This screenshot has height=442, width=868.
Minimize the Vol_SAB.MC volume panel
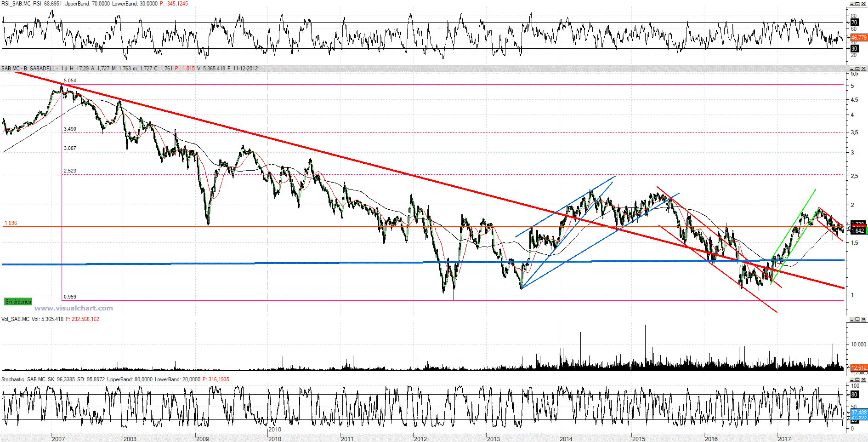[851, 319]
